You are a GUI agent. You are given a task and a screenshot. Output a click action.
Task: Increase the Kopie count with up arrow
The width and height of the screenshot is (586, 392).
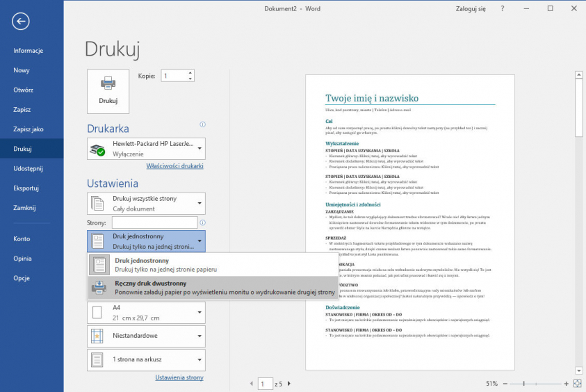coord(190,72)
